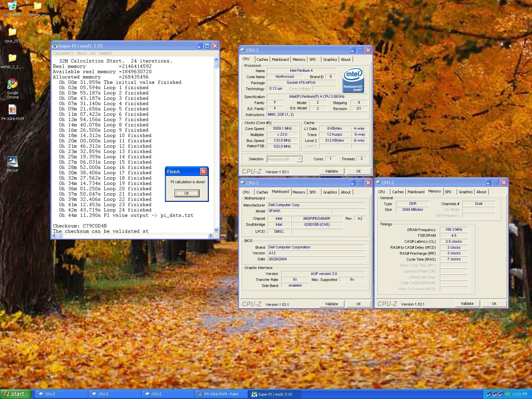Select the setfsb_2_2_... folder icon
This screenshot has height=399, width=532.
tap(12, 61)
